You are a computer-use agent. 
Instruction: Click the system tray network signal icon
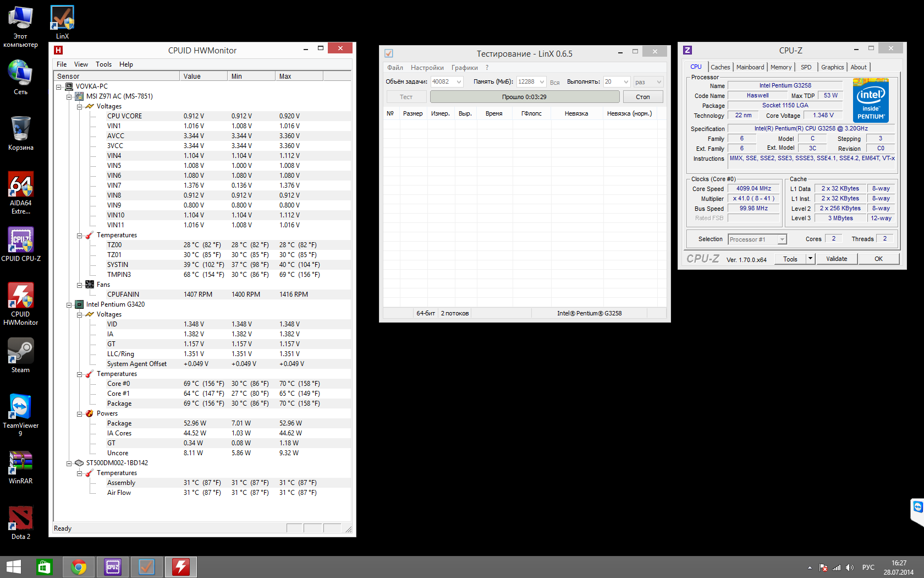(837, 568)
